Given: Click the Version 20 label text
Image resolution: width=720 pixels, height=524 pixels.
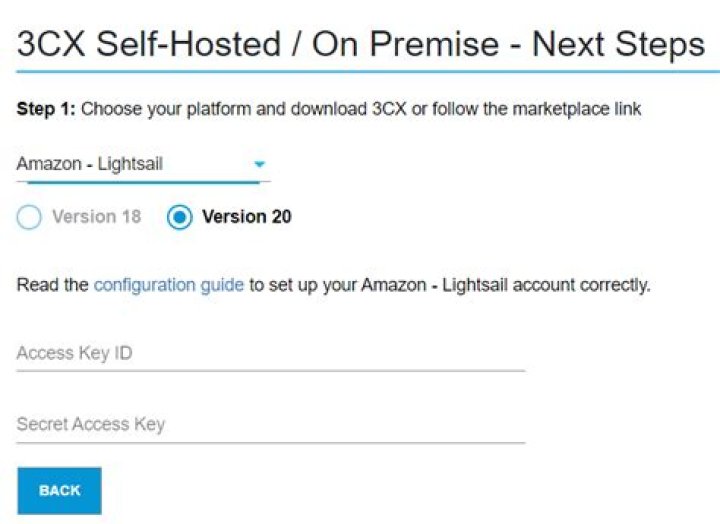Looking at the screenshot, I should (x=246, y=217).
